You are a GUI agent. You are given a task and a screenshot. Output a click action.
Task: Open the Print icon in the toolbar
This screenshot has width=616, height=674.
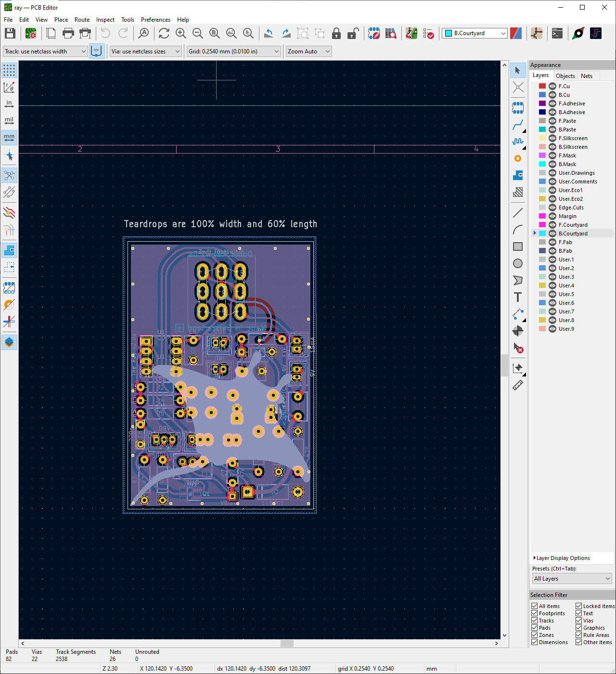tap(68, 33)
